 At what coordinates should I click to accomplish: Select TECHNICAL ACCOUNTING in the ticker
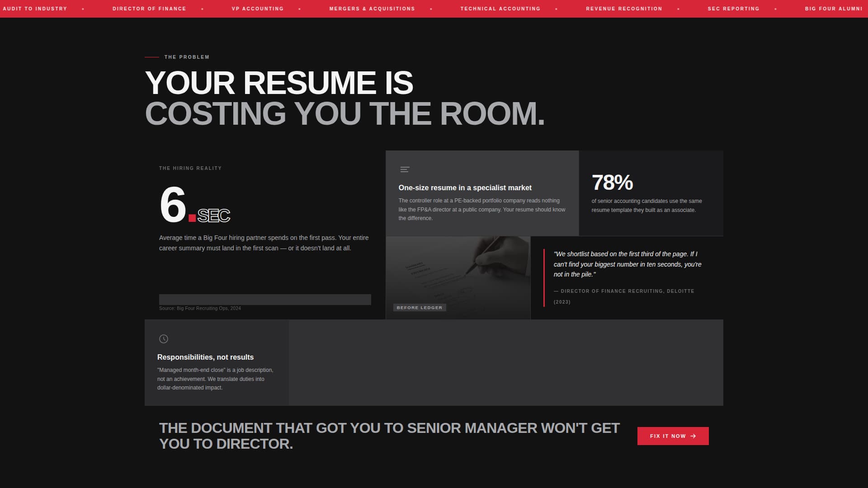(500, 9)
